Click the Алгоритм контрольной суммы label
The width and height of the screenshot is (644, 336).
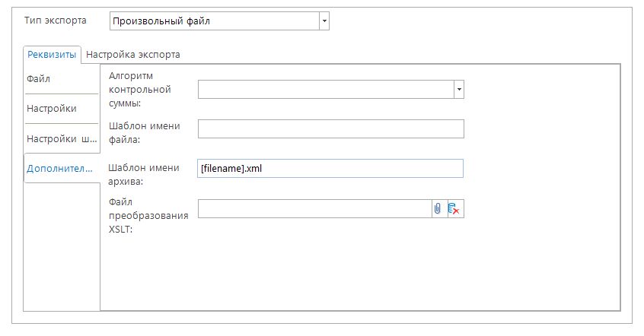point(141,90)
